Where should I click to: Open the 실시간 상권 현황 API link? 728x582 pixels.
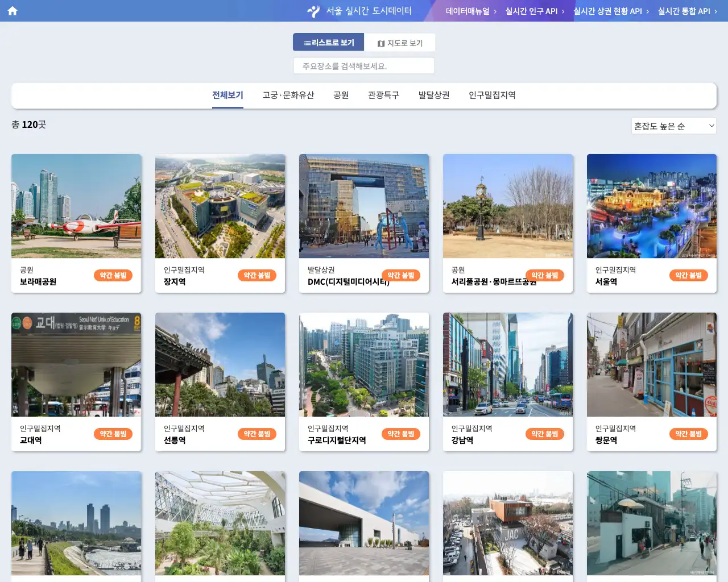611,11
